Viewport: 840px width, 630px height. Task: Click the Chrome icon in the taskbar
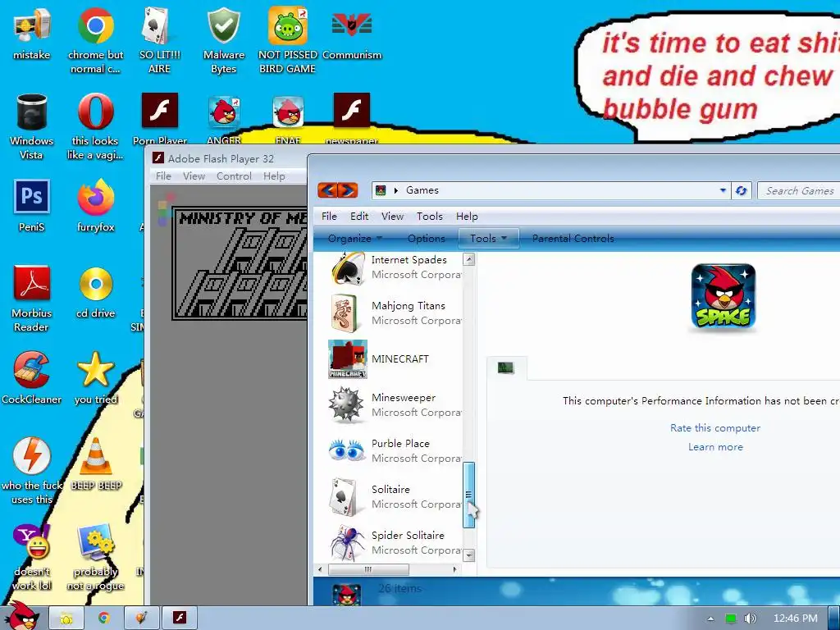[x=104, y=619]
